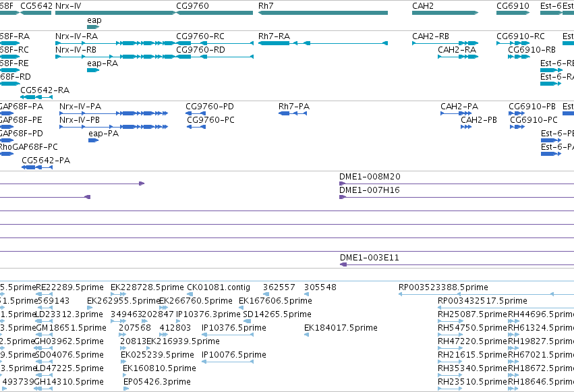Click the RH23510.5prime EST label
The height and width of the screenshot is (392, 574).
tap(472, 382)
